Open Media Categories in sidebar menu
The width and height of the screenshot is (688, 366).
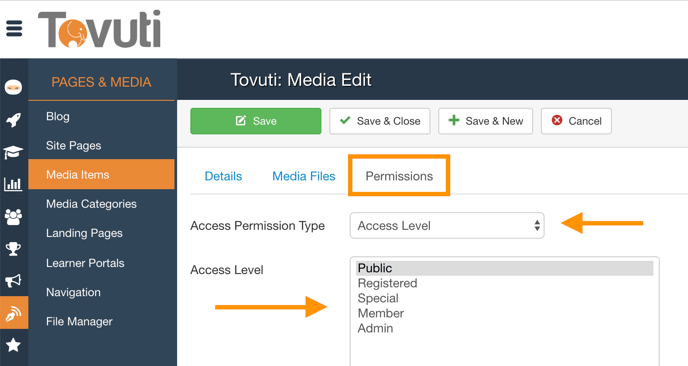[x=91, y=204]
